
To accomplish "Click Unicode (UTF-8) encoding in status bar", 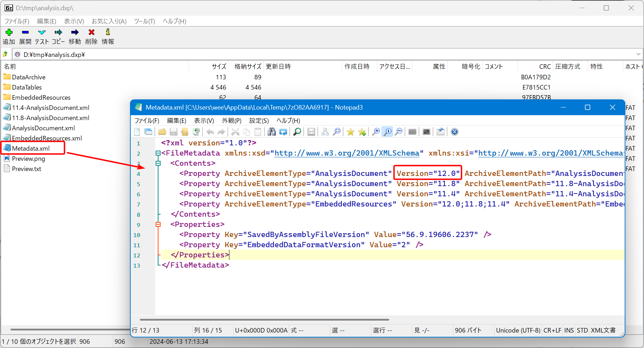I will (x=518, y=330).
